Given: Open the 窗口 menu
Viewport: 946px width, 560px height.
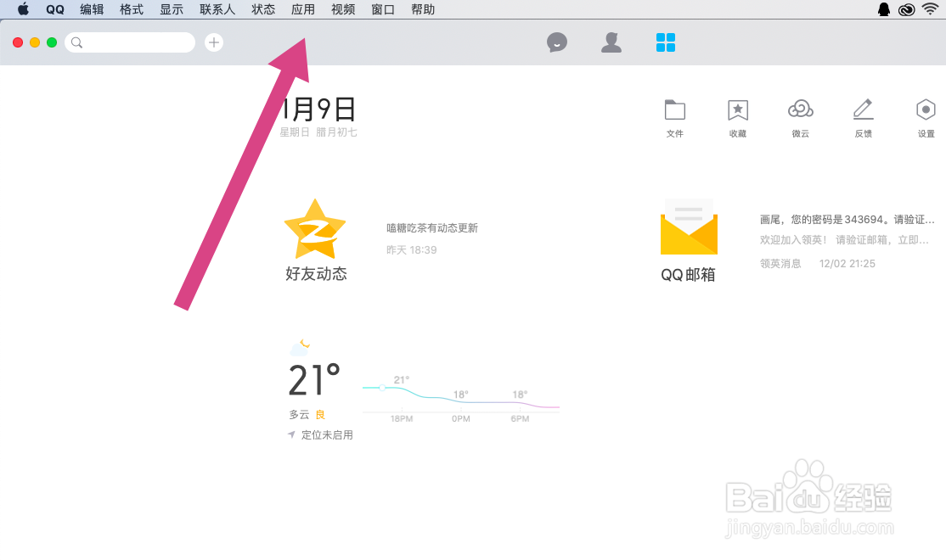Looking at the screenshot, I should click(x=382, y=9).
